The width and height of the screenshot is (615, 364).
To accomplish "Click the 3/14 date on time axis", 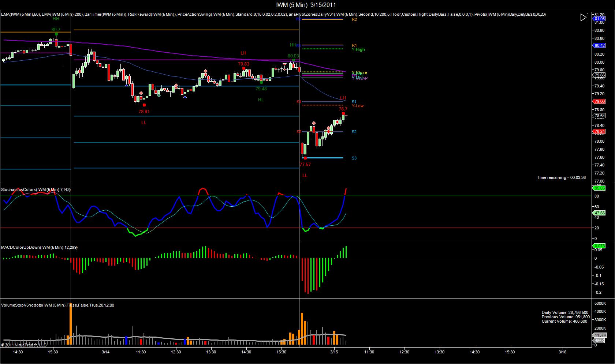I will [106, 352].
